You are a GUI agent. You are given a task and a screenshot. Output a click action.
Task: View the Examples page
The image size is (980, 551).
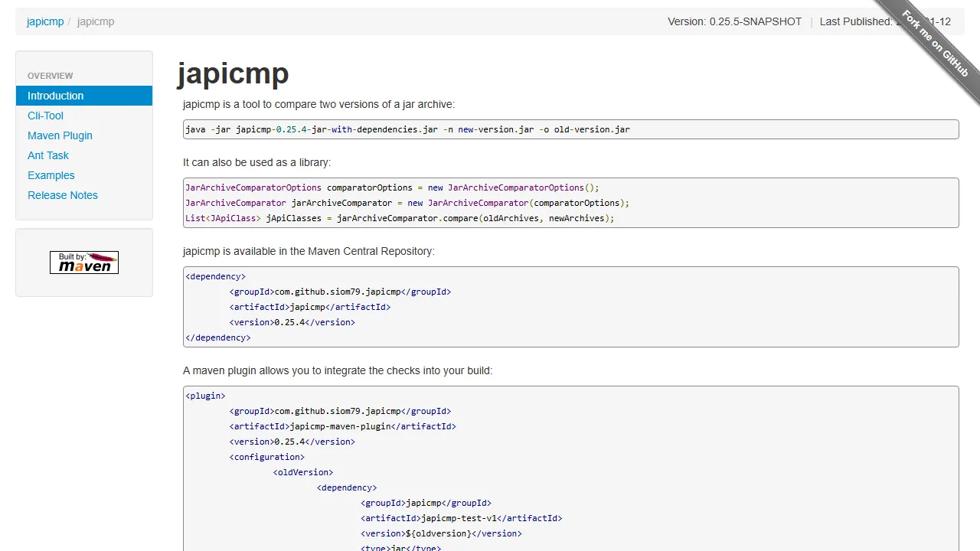click(x=51, y=175)
